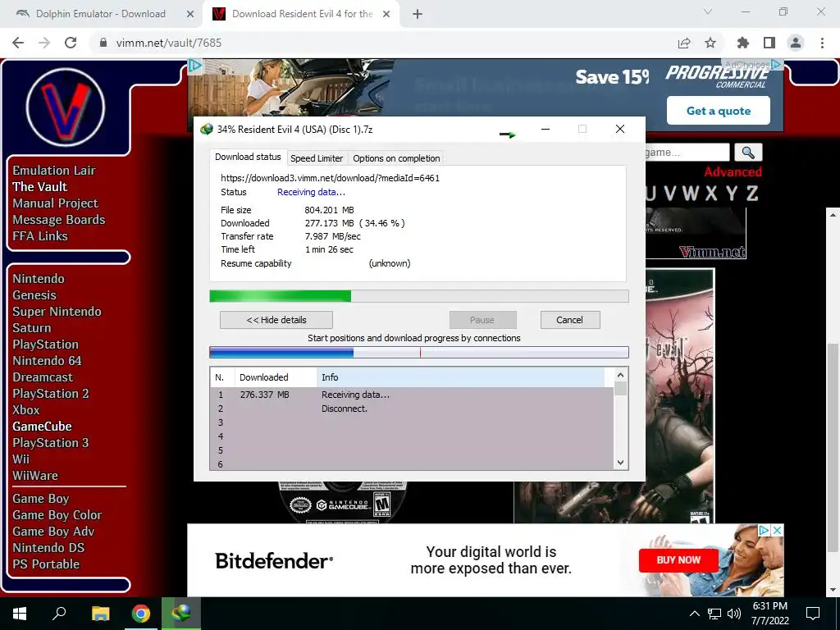
Task: Open Message Boards link
Action: click(x=59, y=220)
